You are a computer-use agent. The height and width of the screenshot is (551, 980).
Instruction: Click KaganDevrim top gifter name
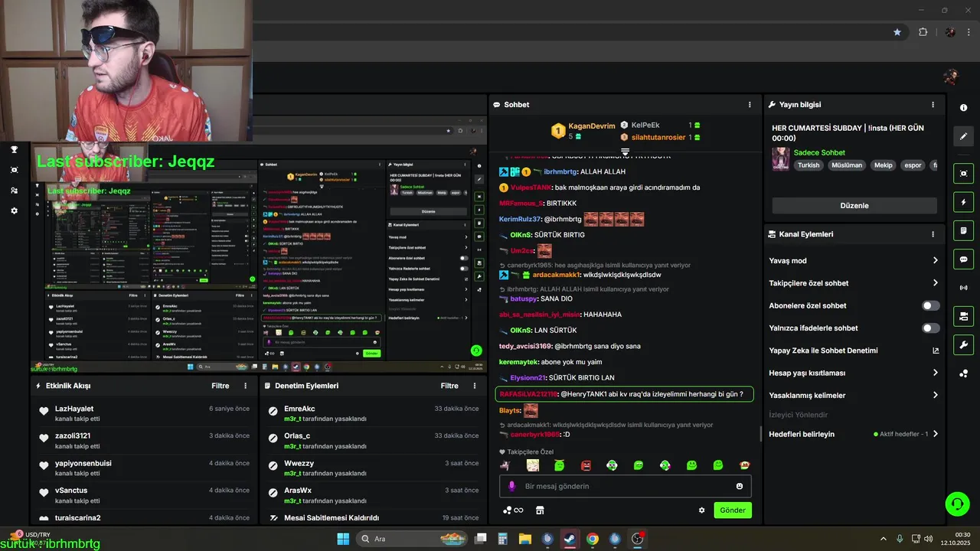click(x=592, y=126)
